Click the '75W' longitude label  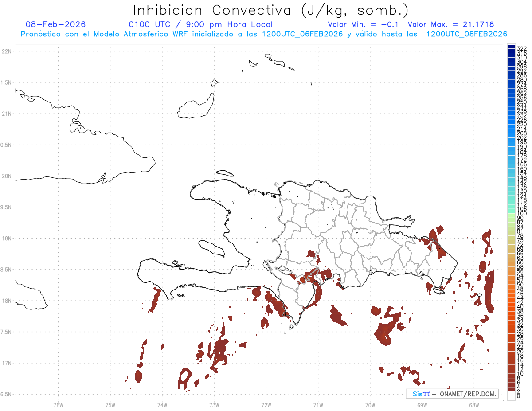(x=110, y=405)
